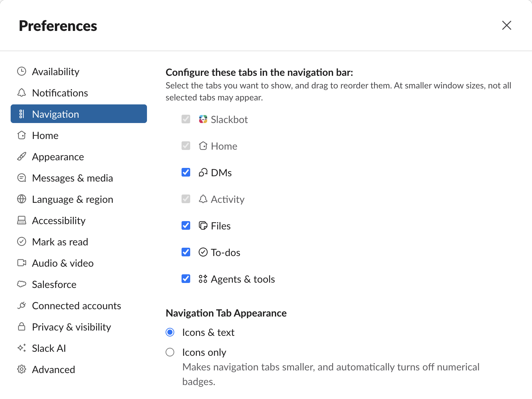Click the Files tab icon in list
This screenshot has height=399, width=532.
203,226
